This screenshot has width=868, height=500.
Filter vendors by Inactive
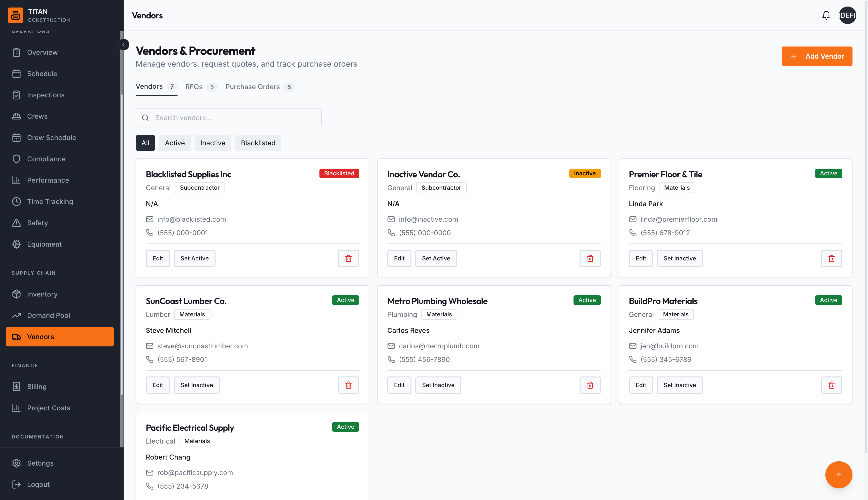tap(213, 143)
